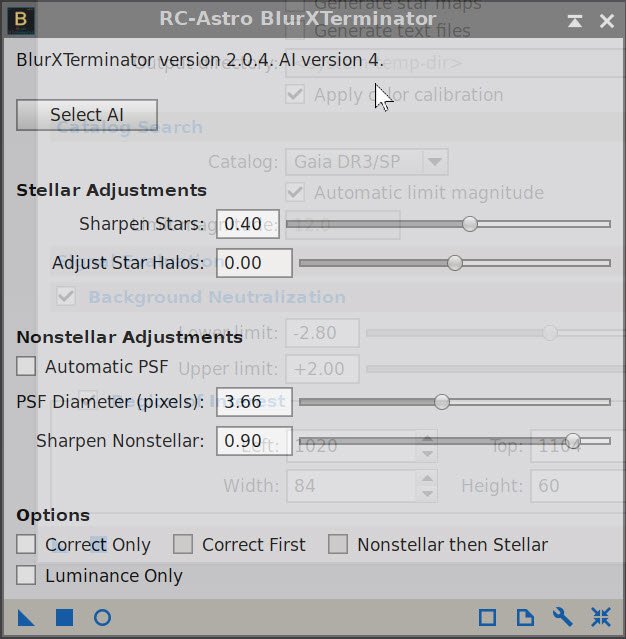Check the Correct Only option
The width and height of the screenshot is (626, 639).
(x=26, y=544)
